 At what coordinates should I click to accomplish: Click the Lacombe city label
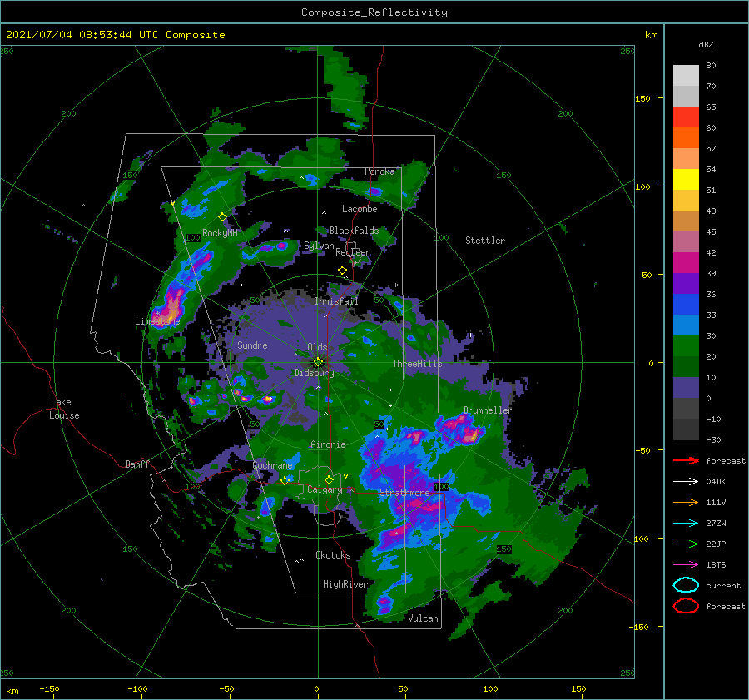360,209
